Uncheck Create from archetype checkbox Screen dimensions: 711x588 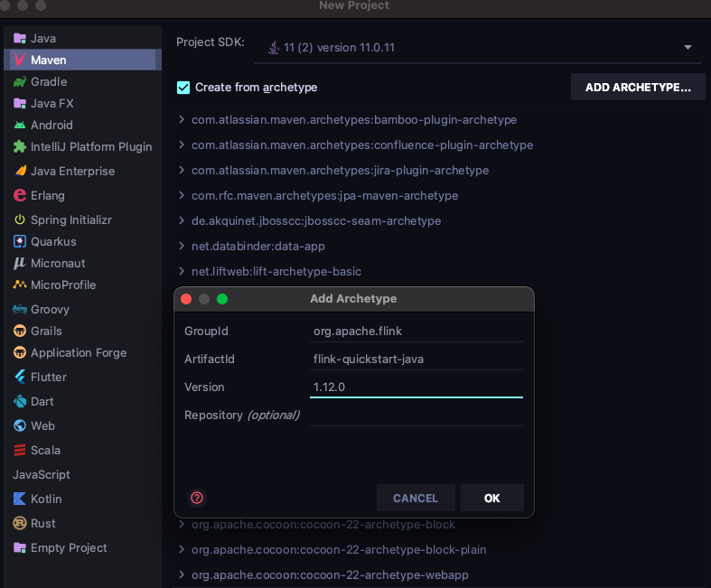tap(183, 88)
